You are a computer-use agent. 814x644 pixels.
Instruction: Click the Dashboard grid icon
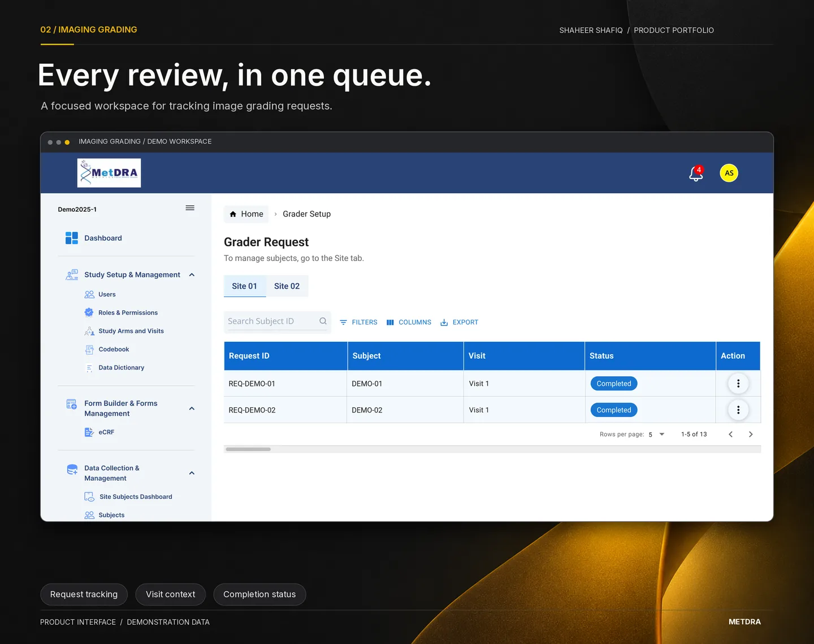(72, 238)
